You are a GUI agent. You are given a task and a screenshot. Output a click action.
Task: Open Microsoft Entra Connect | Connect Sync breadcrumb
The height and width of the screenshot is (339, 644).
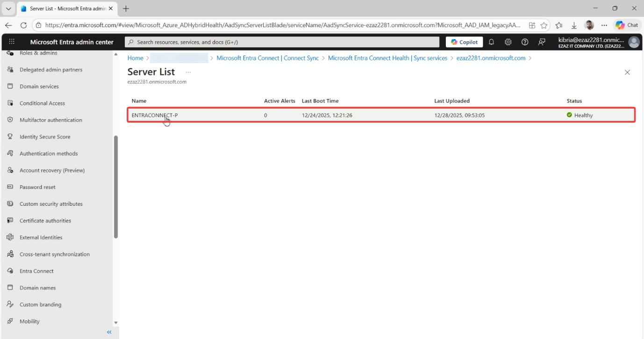(268, 58)
